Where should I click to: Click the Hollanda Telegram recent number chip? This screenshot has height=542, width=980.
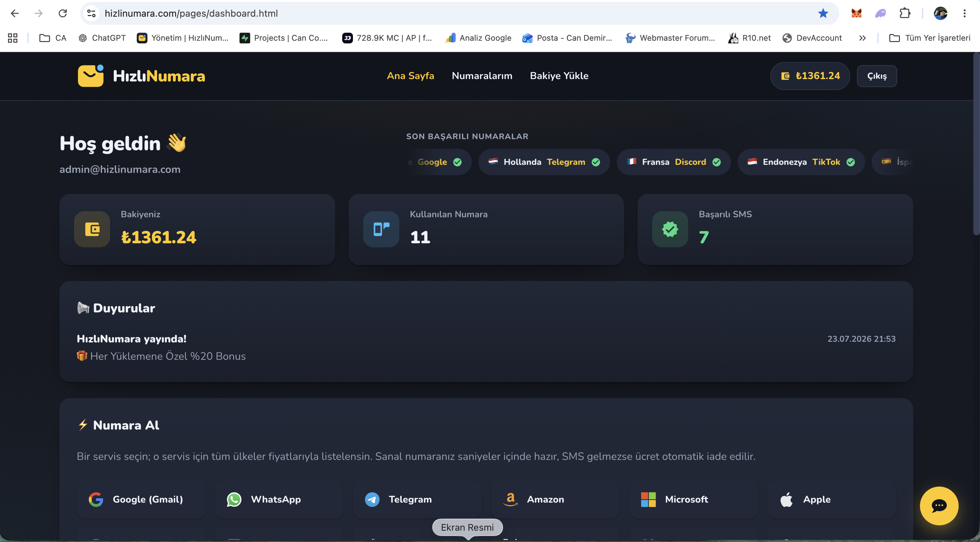click(544, 162)
